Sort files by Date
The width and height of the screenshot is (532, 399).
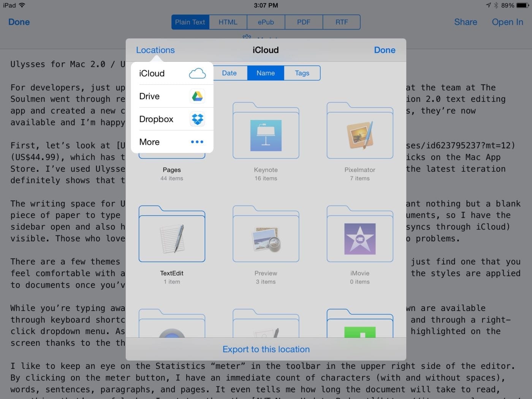click(x=229, y=73)
